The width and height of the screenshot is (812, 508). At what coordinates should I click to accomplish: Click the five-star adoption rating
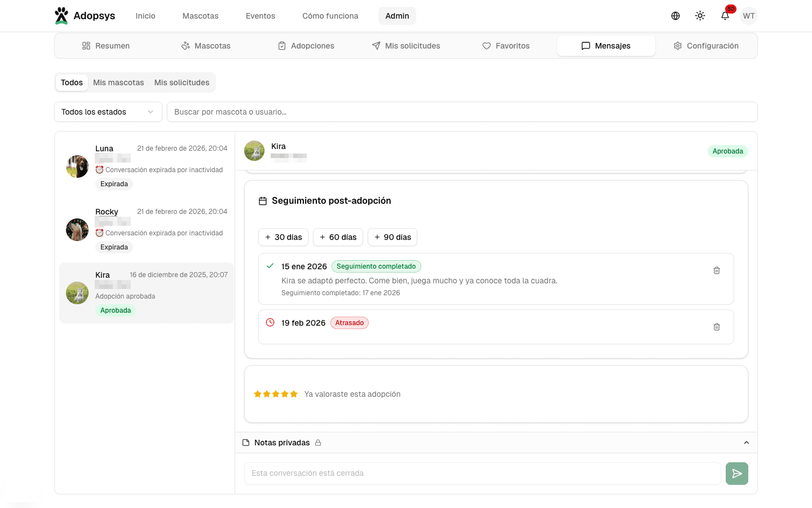276,394
